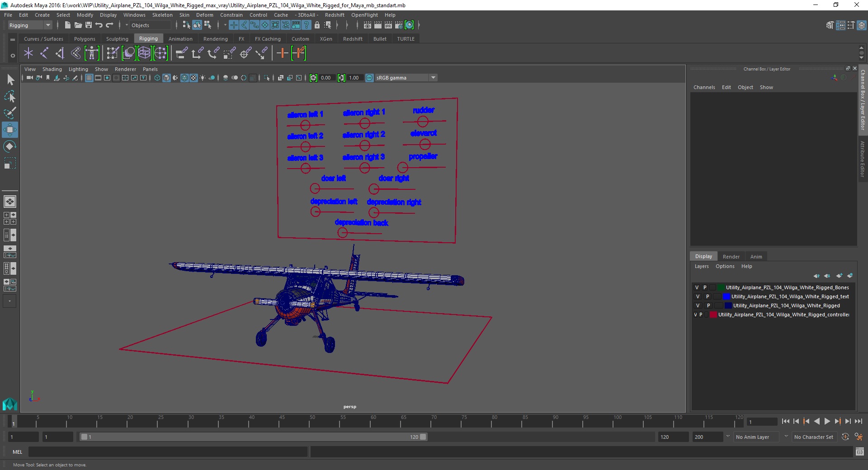Screen dimensions: 868x470
Task: Toggle viewport grid display
Action: pos(89,78)
